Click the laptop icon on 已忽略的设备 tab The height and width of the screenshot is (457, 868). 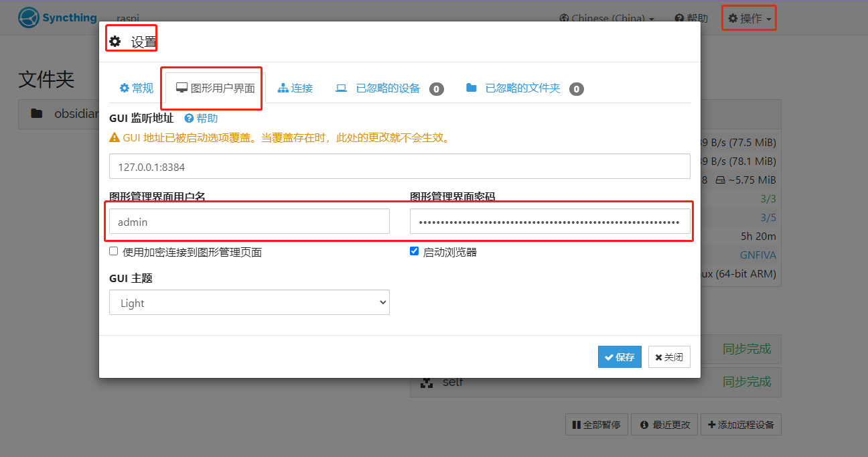tap(342, 88)
